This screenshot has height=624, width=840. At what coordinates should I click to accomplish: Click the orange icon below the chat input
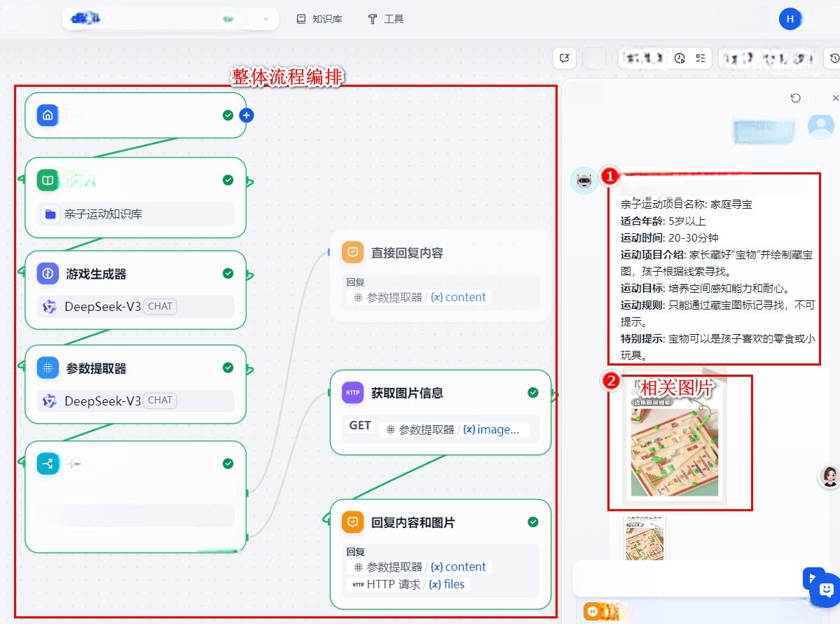pyautogui.click(x=593, y=611)
